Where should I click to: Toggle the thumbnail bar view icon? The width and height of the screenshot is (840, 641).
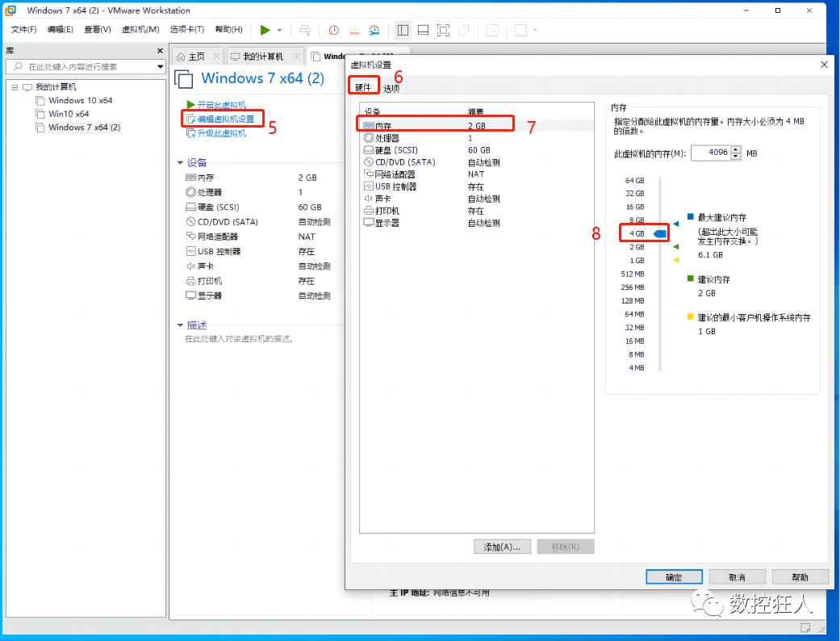(x=423, y=30)
